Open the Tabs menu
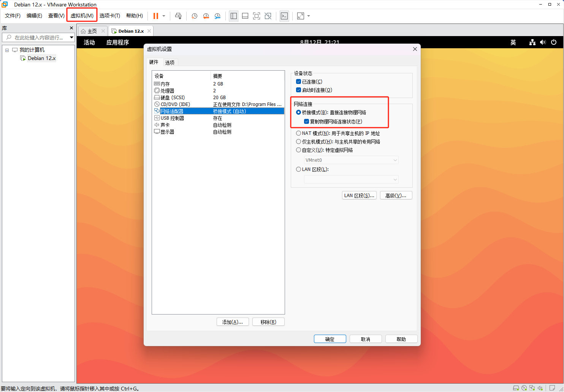564x392 pixels. (x=110, y=16)
